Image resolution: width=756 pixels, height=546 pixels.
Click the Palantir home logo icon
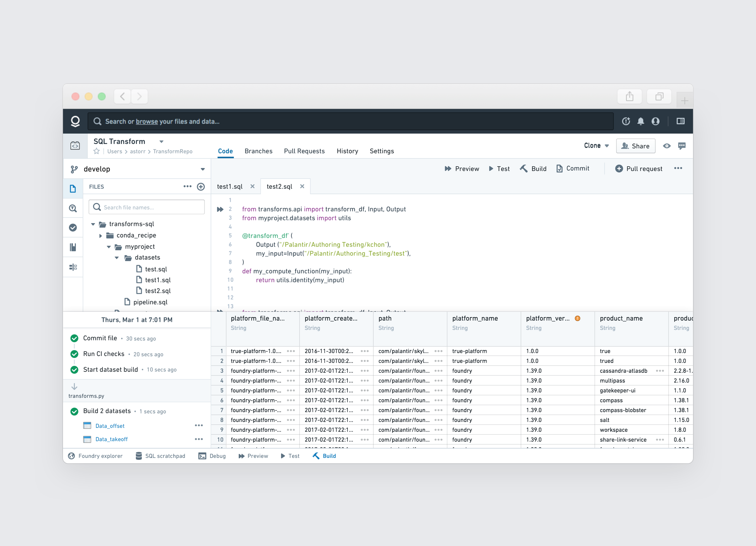click(75, 121)
